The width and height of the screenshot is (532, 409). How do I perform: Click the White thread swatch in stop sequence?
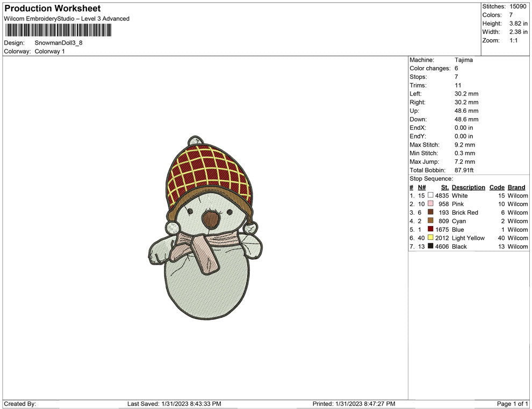[x=430, y=195]
